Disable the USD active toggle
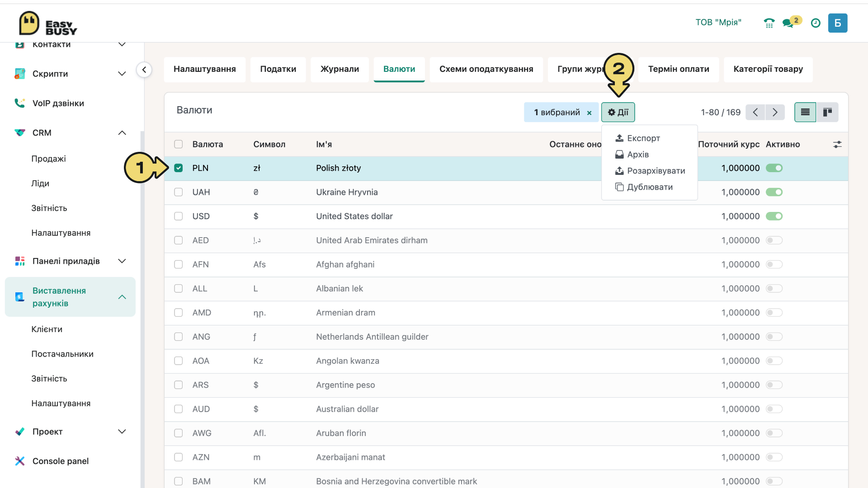Image resolution: width=868 pixels, height=488 pixels. pyautogui.click(x=774, y=216)
